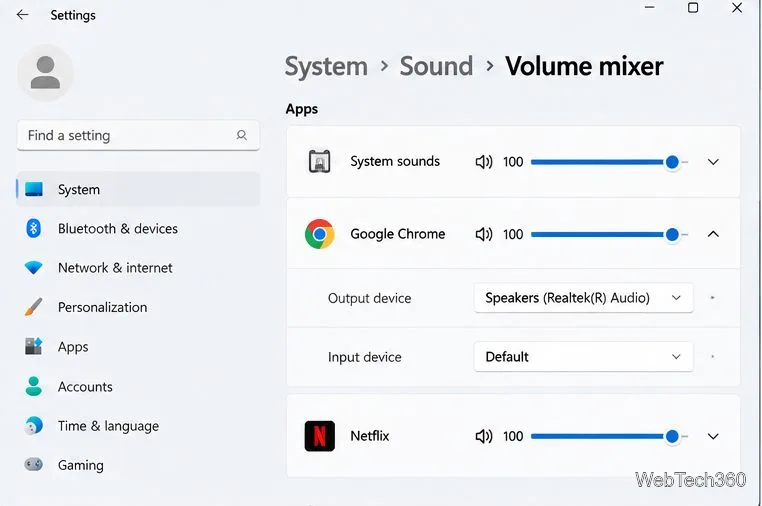Open the Output device dropdown

(583, 297)
